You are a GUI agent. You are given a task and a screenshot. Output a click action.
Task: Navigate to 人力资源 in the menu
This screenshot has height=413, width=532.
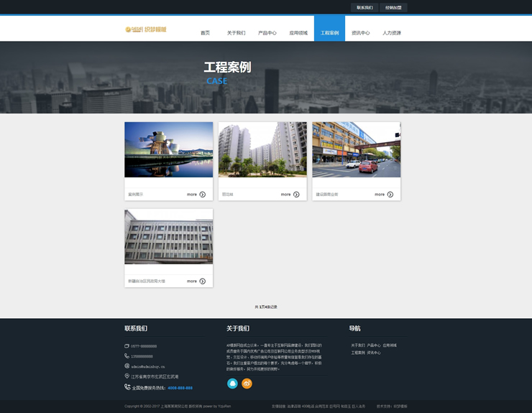[392, 33]
